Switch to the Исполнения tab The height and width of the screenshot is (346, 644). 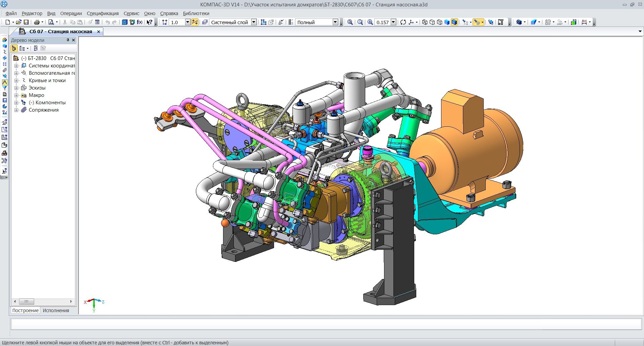[x=56, y=310]
